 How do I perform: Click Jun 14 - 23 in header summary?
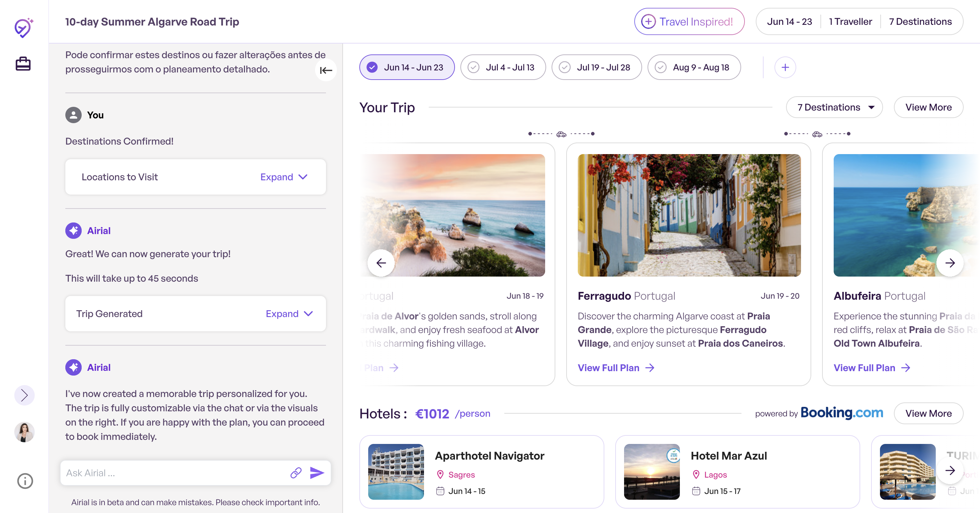tap(789, 22)
